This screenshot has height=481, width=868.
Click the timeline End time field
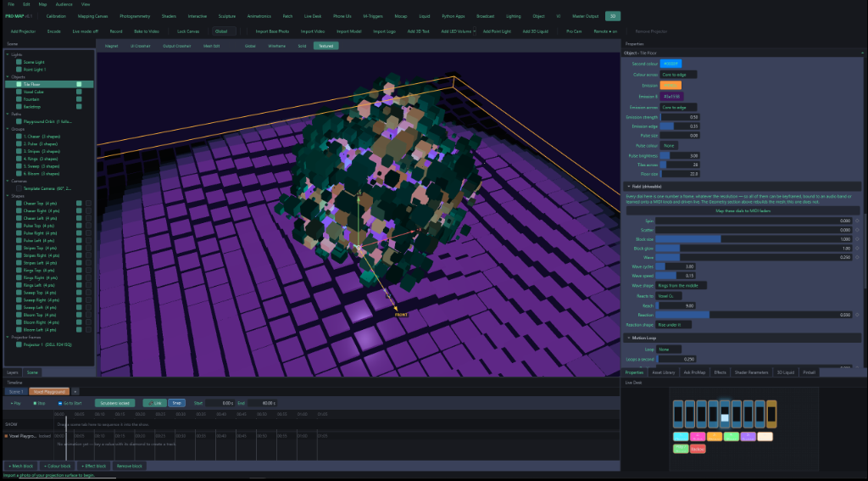pos(261,403)
